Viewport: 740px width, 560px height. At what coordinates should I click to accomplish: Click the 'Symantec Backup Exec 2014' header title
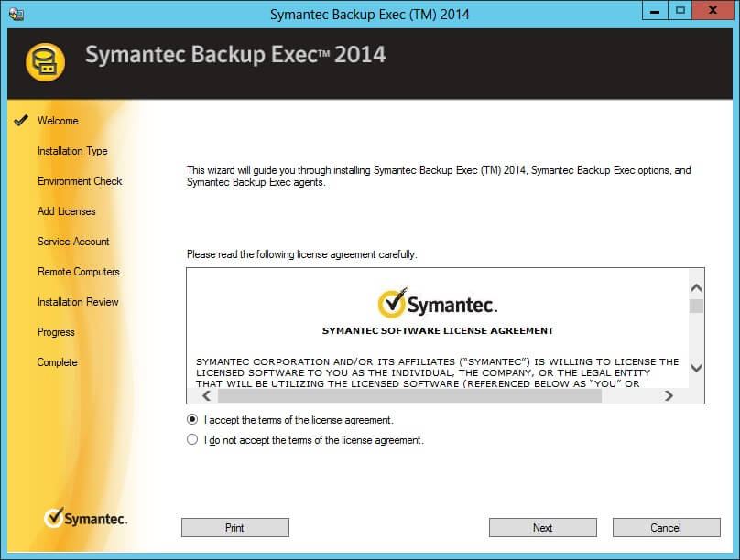coord(235,54)
